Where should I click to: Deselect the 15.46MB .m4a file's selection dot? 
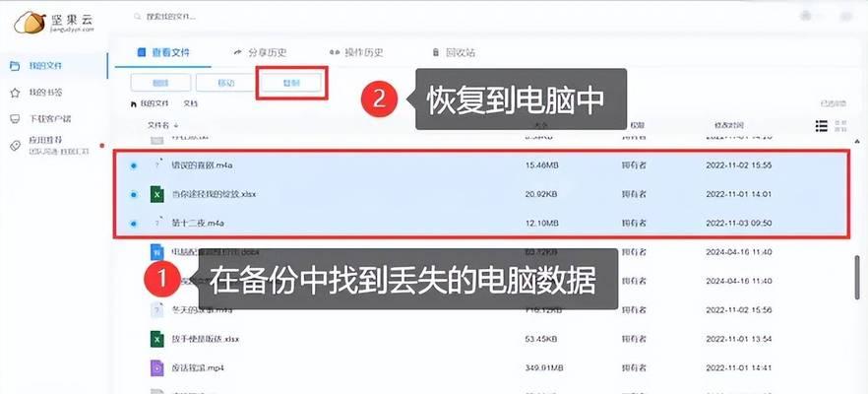tap(134, 165)
